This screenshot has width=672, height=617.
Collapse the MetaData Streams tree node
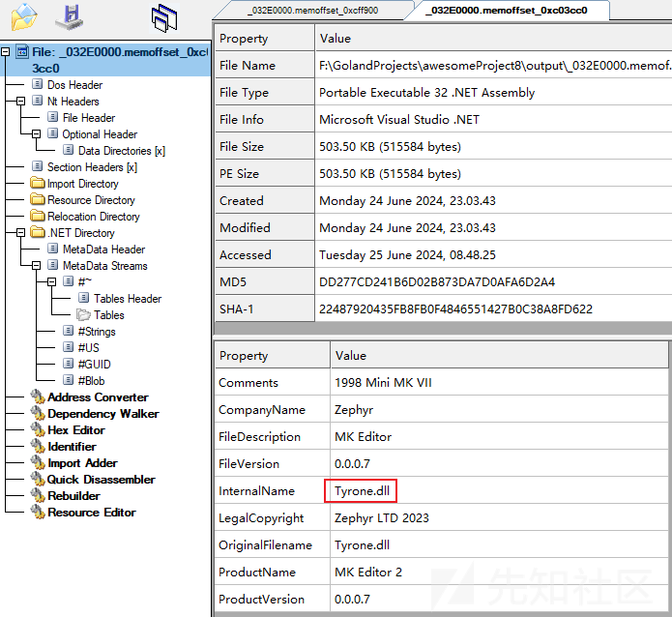(x=36, y=266)
